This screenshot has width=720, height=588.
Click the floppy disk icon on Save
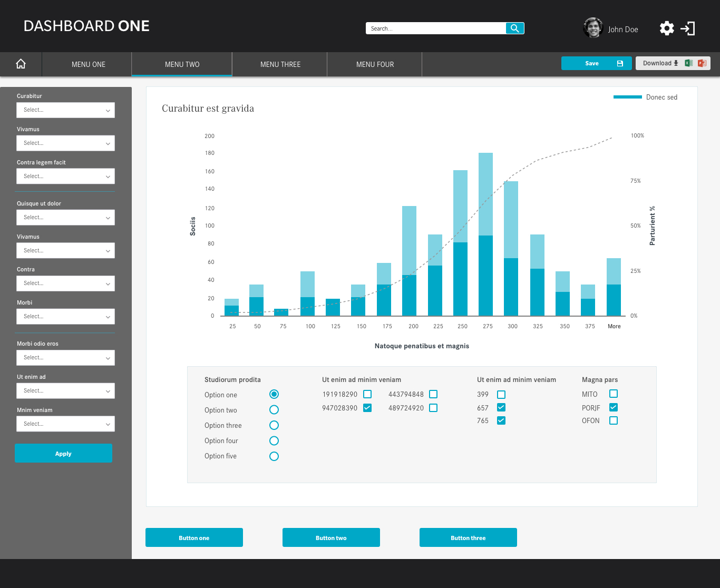(620, 63)
